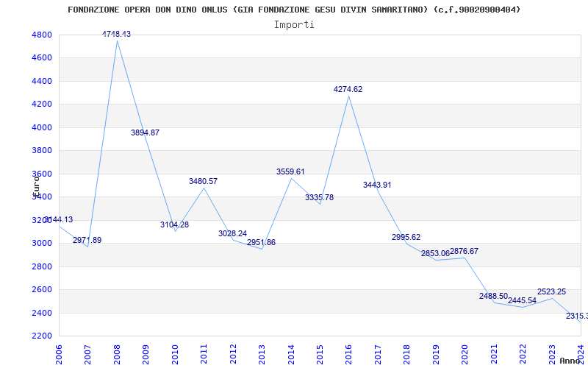Select the 2951.86 data label
The height and width of the screenshot is (368, 588).
262,243
